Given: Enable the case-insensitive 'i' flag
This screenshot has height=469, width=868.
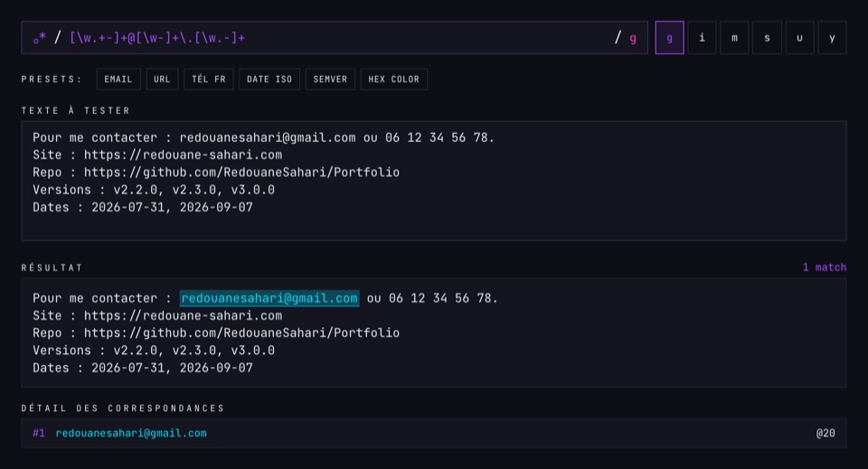Looking at the screenshot, I should click(x=702, y=38).
